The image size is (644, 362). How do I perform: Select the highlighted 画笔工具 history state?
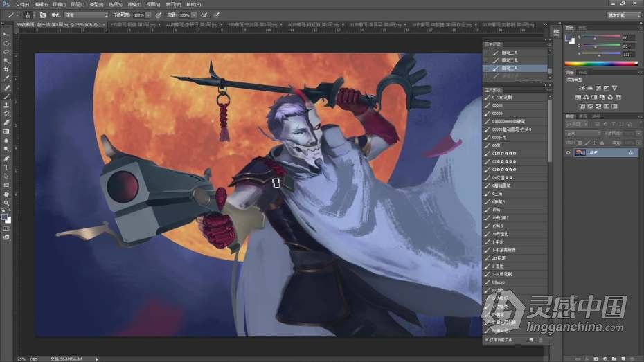[515, 68]
